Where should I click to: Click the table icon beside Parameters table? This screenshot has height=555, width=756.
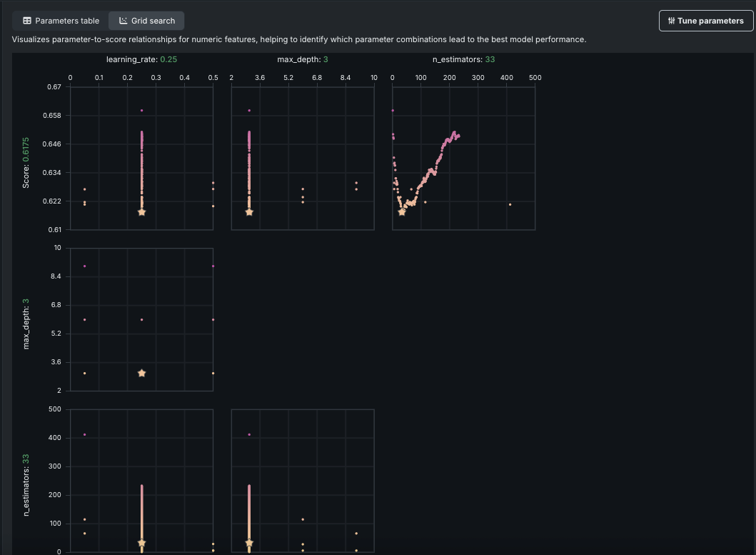[x=27, y=21]
